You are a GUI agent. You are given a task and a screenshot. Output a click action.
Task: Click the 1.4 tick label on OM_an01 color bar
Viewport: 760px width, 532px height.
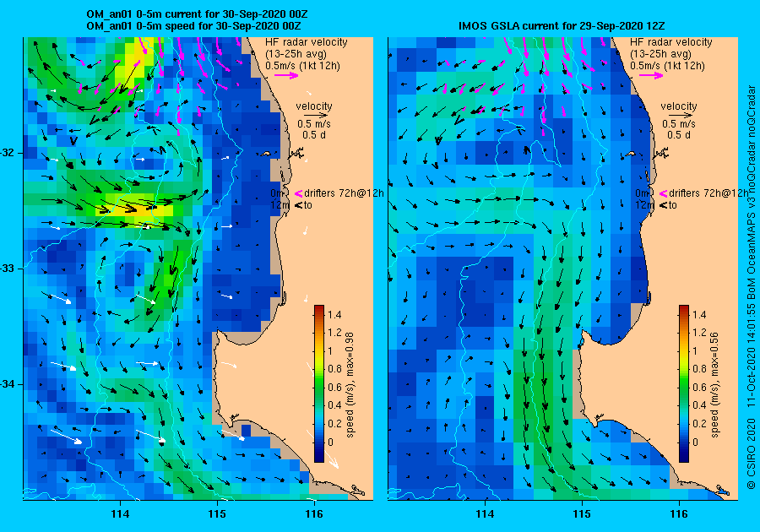334,315
